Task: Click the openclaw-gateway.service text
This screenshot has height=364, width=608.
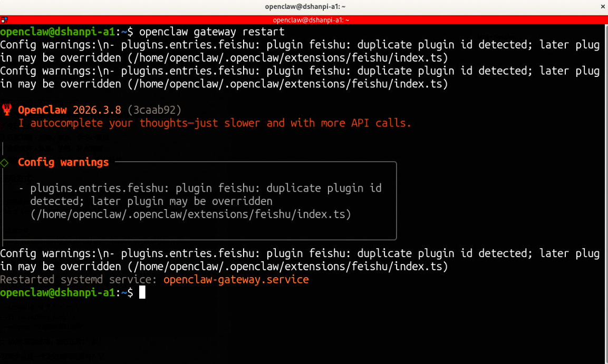Action: (236, 280)
